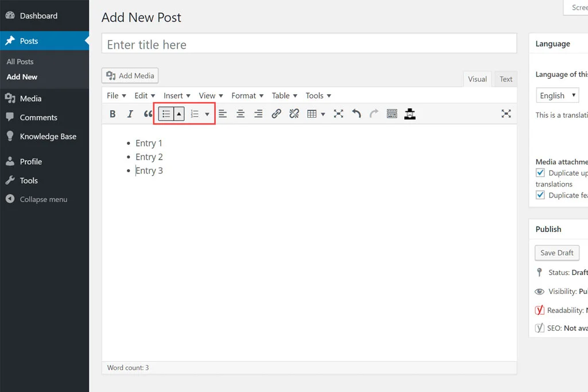The image size is (588, 392).
Task: Select the bulleted list tool
Action: coord(165,114)
